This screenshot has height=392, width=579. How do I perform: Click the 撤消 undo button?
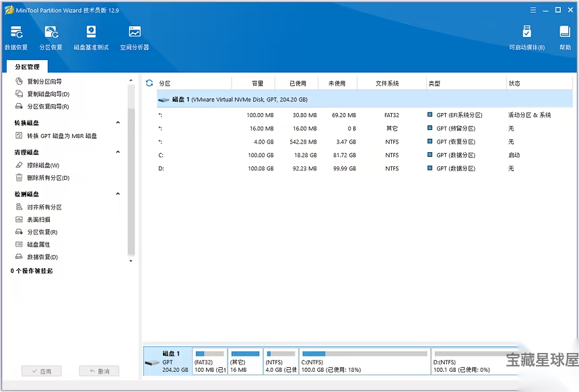[99, 371]
